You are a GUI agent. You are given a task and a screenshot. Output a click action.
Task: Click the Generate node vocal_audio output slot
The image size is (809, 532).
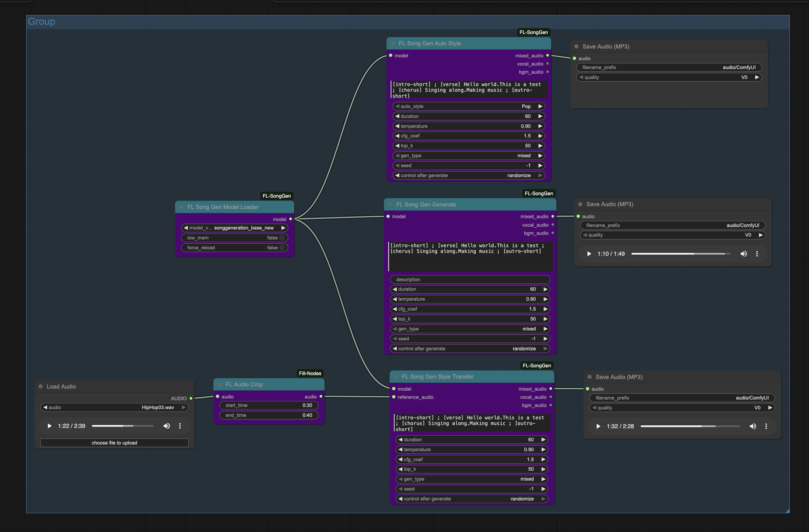pyautogui.click(x=553, y=225)
